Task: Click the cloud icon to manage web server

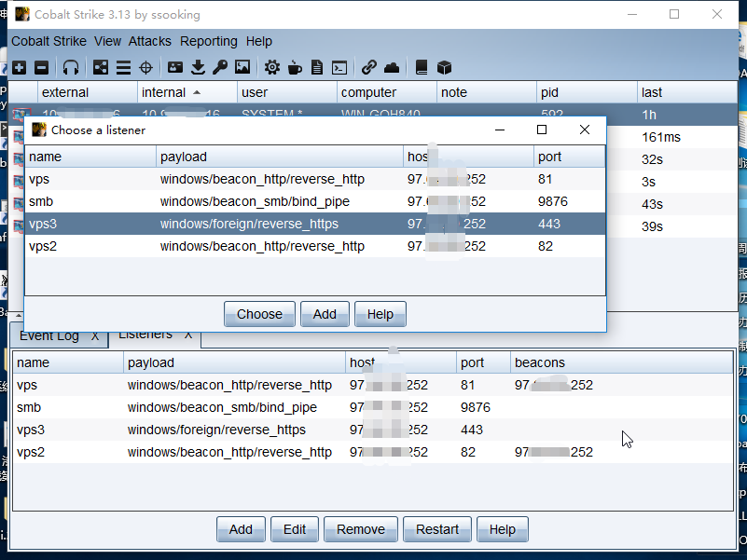Action: [392, 68]
